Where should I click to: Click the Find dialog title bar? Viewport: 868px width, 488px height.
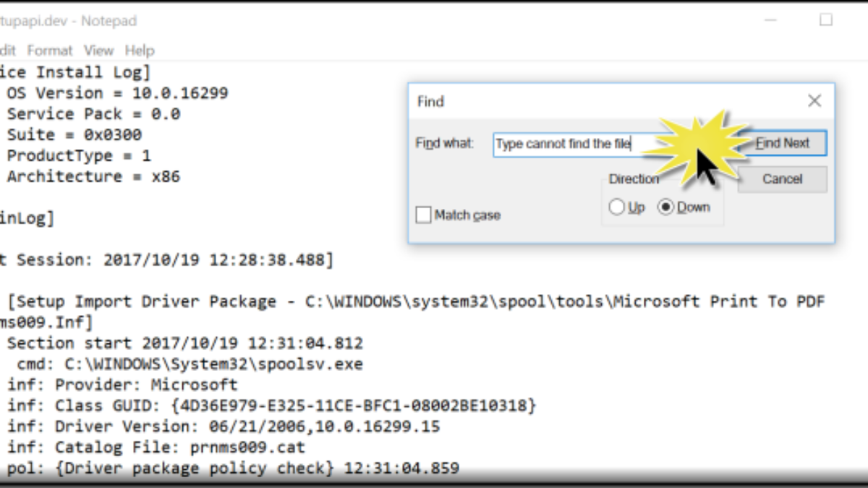click(579, 101)
